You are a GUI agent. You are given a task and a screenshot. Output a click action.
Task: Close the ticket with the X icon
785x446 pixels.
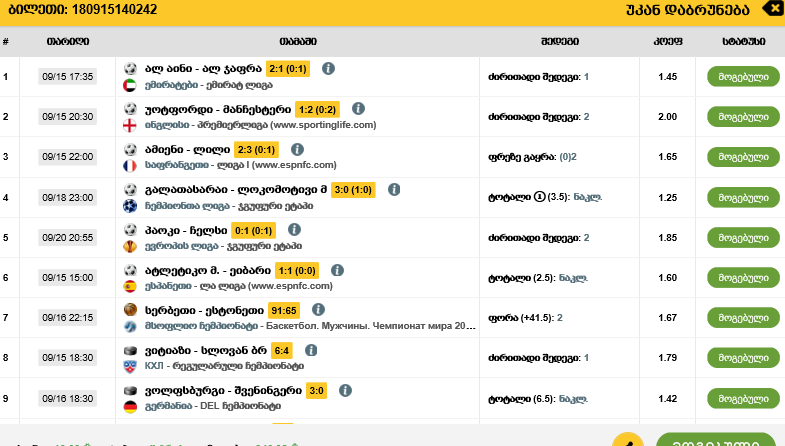pyautogui.click(x=773, y=9)
